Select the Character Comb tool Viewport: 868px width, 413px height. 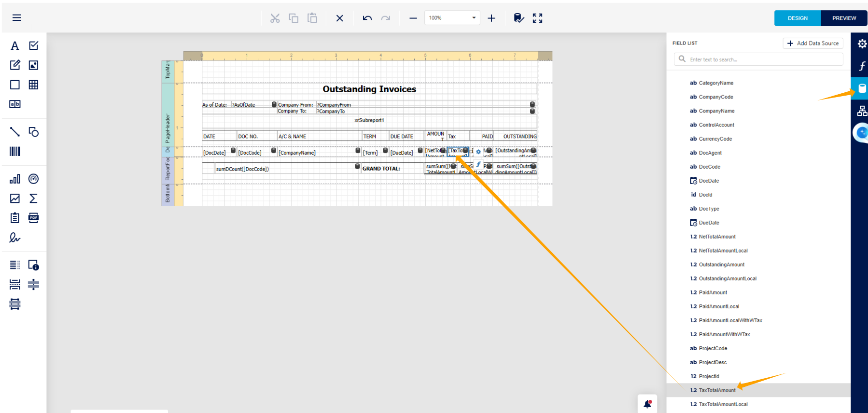coord(15,104)
